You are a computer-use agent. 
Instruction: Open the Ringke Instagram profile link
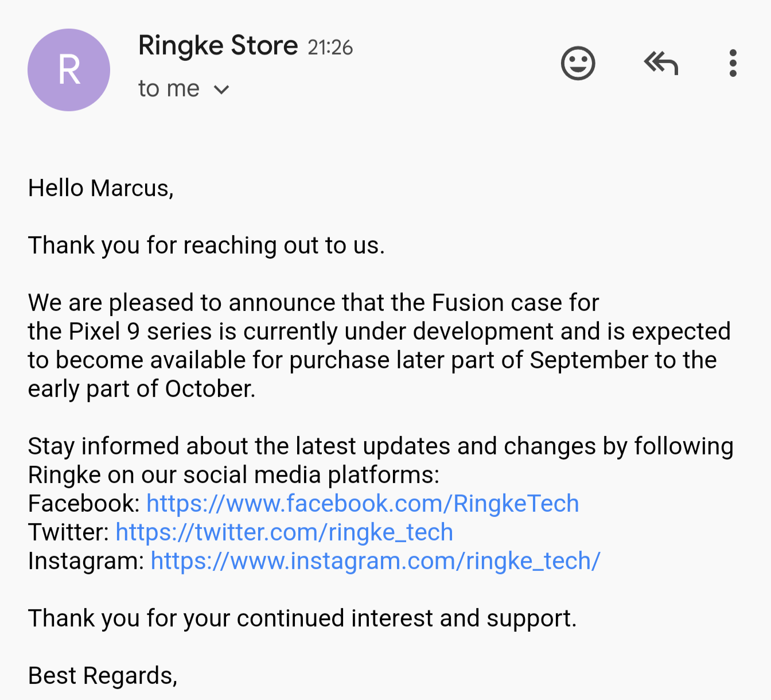tap(375, 561)
